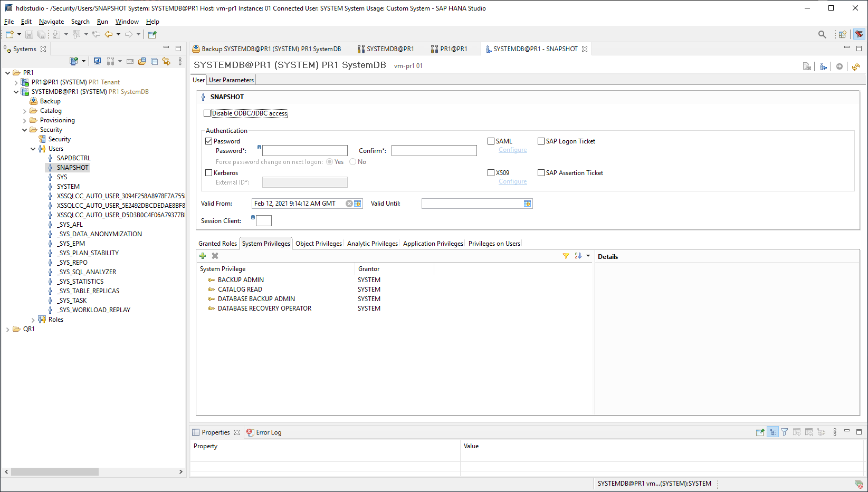Open the Navigate menu
The width and height of the screenshot is (868, 492).
click(51, 22)
